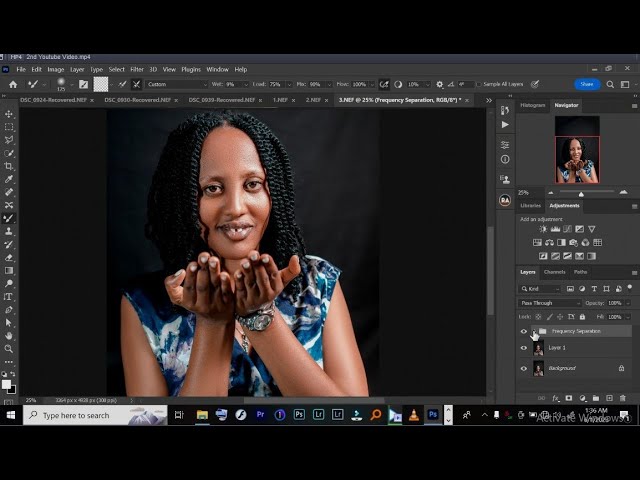Screen dimensions: 640x480
Task: Open the Custom blending preset dropdown
Action: [177, 84]
